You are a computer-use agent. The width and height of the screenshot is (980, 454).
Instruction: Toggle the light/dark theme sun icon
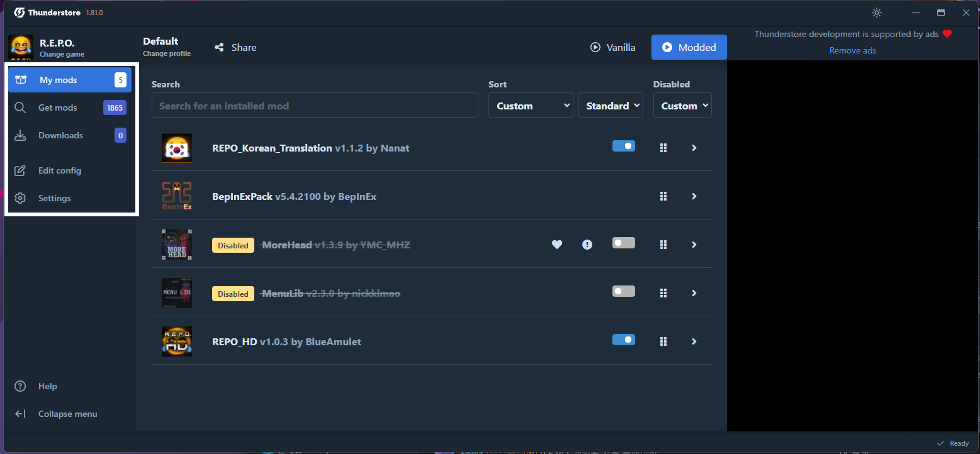coord(877,13)
